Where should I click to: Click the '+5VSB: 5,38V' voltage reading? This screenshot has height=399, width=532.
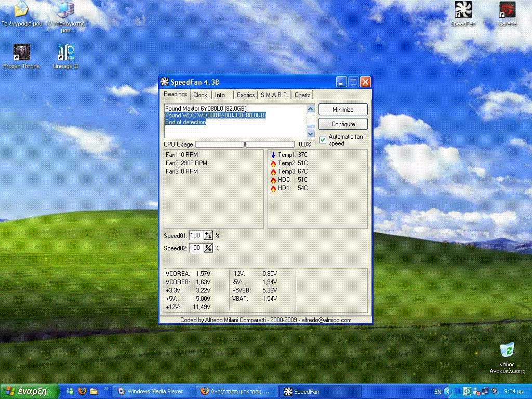[x=255, y=290]
